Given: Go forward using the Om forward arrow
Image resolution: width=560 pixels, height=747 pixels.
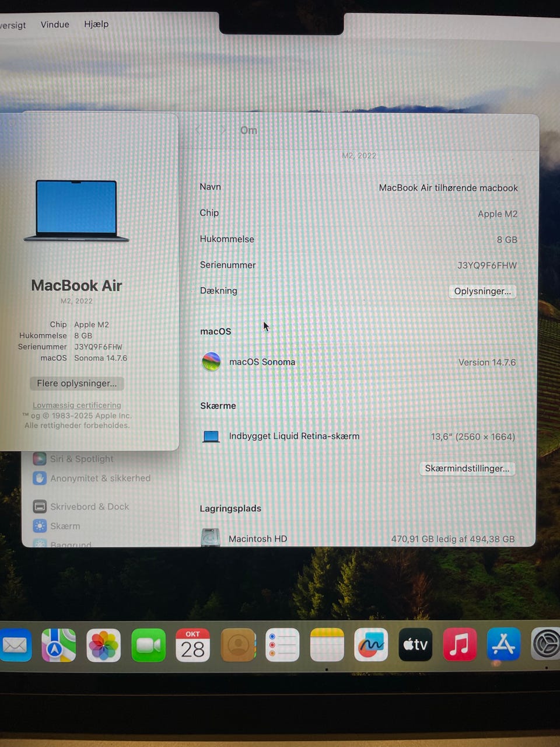Looking at the screenshot, I should pyautogui.click(x=223, y=130).
